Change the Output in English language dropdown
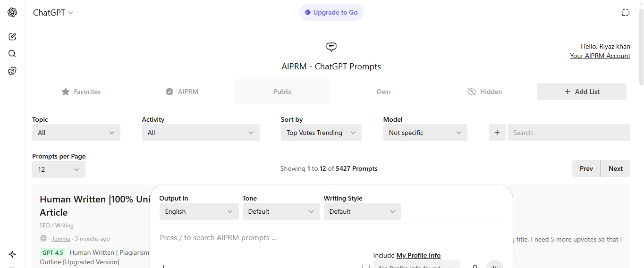The image size is (644, 268). pyautogui.click(x=199, y=211)
